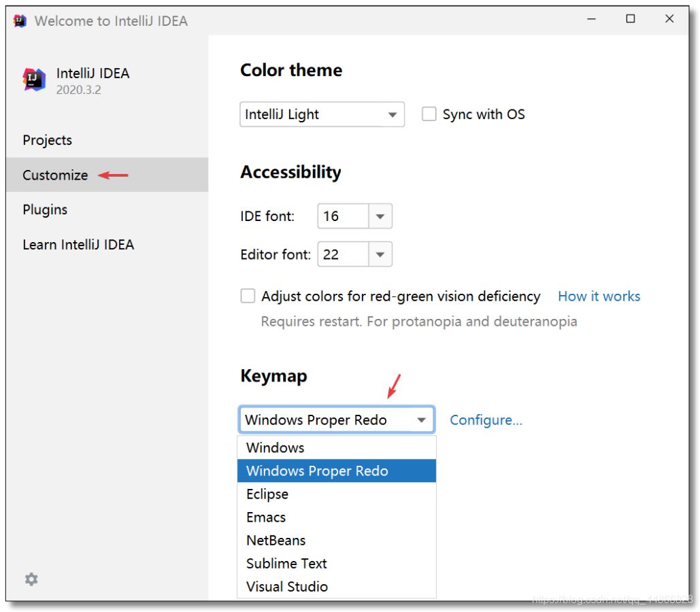This screenshot has width=700, height=612.
Task: Expand the IDE font size dropdown
Action: click(x=380, y=217)
